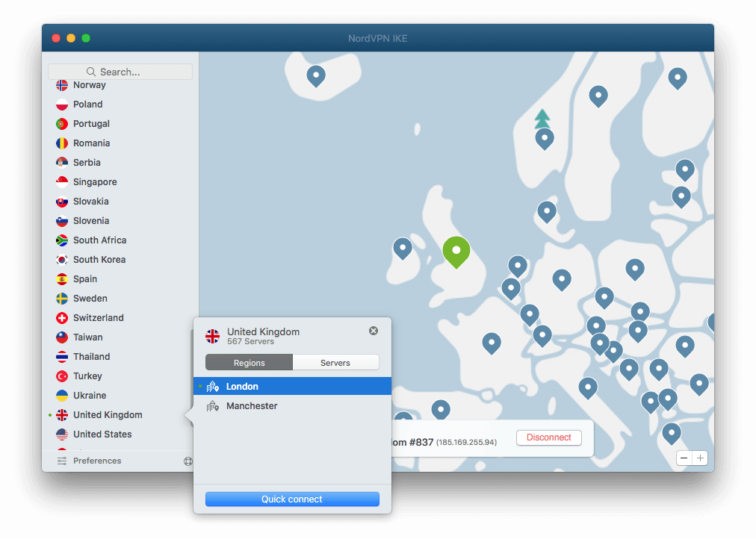Click the Singapore flag icon in sidebar
The image size is (756, 539).
62,182
